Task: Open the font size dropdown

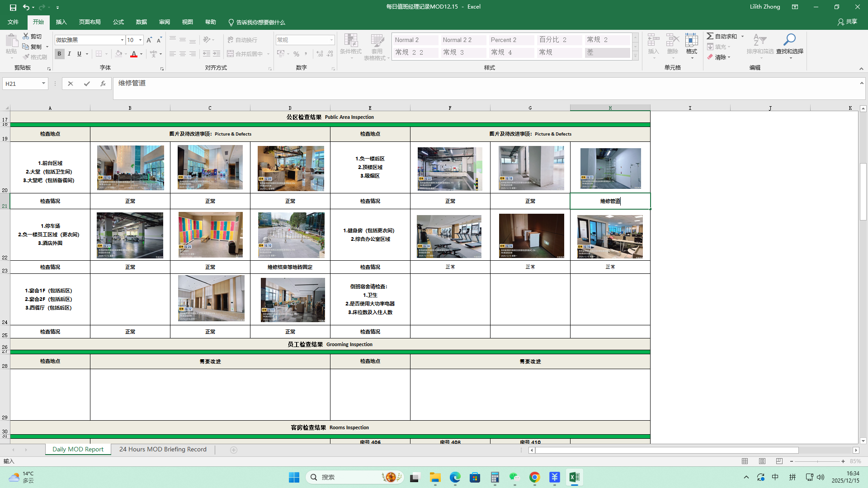Action: pyautogui.click(x=140, y=40)
